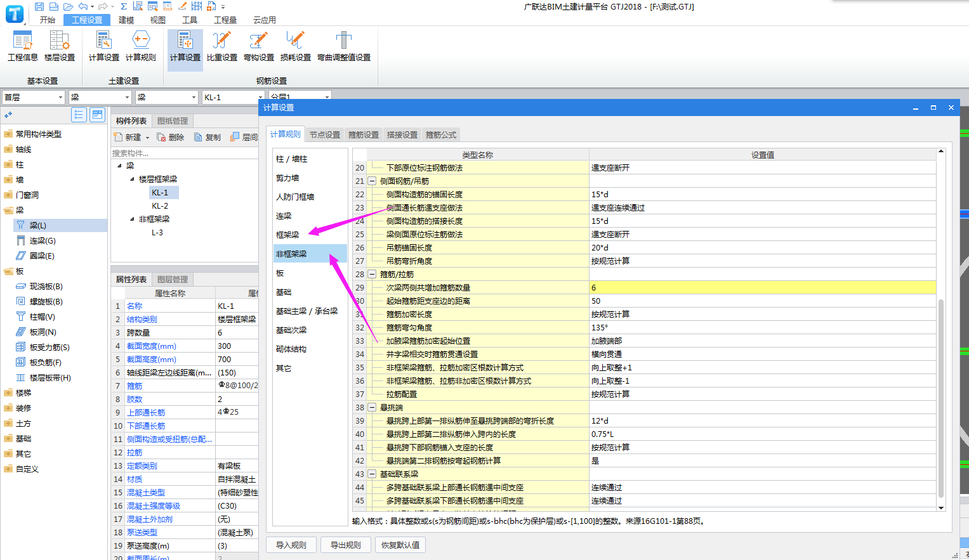
Task: Switch navigation pane to card view icon
Action: click(97, 115)
